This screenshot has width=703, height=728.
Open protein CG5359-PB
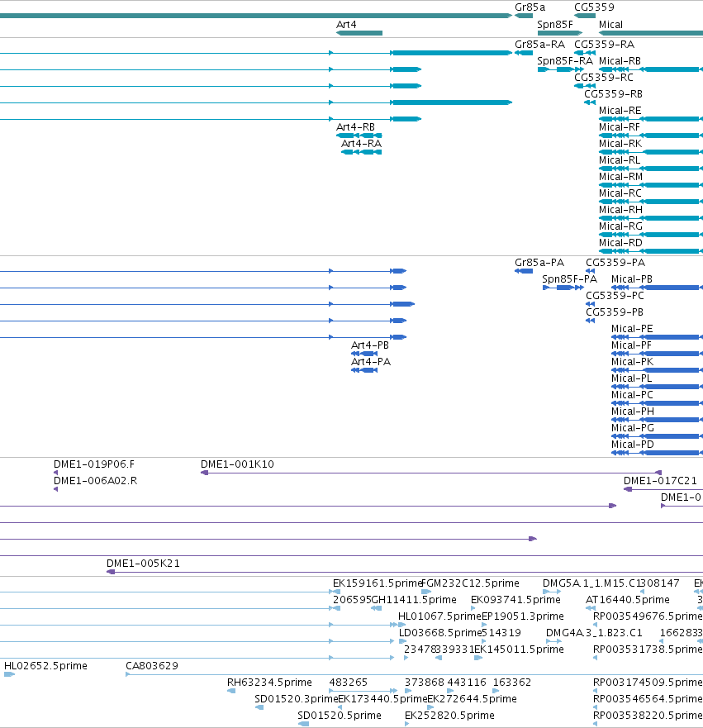[591, 321]
